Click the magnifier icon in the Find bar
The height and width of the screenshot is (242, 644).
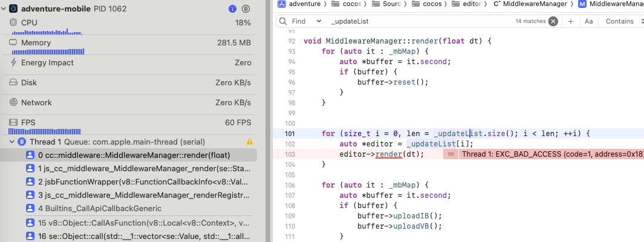click(283, 21)
